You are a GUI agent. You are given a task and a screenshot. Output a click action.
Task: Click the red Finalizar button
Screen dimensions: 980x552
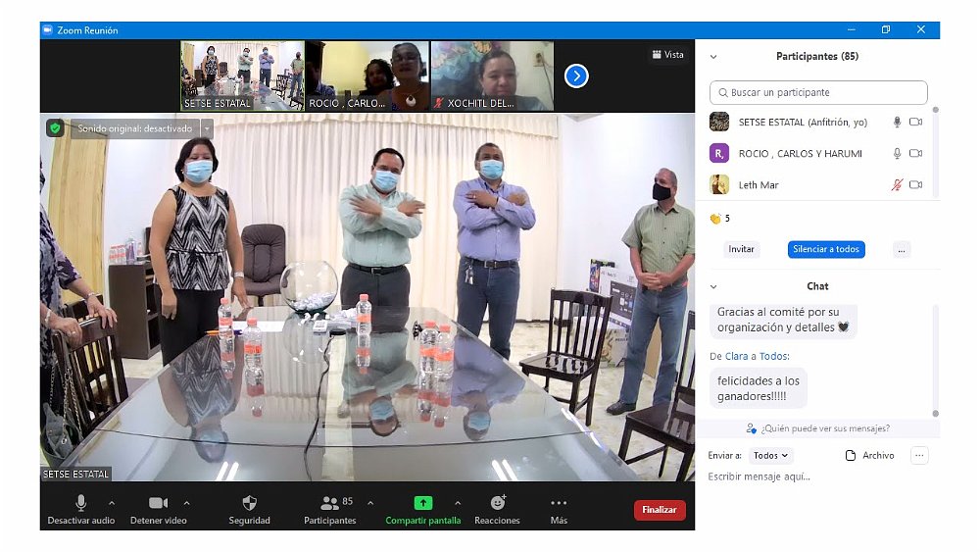[660, 510]
